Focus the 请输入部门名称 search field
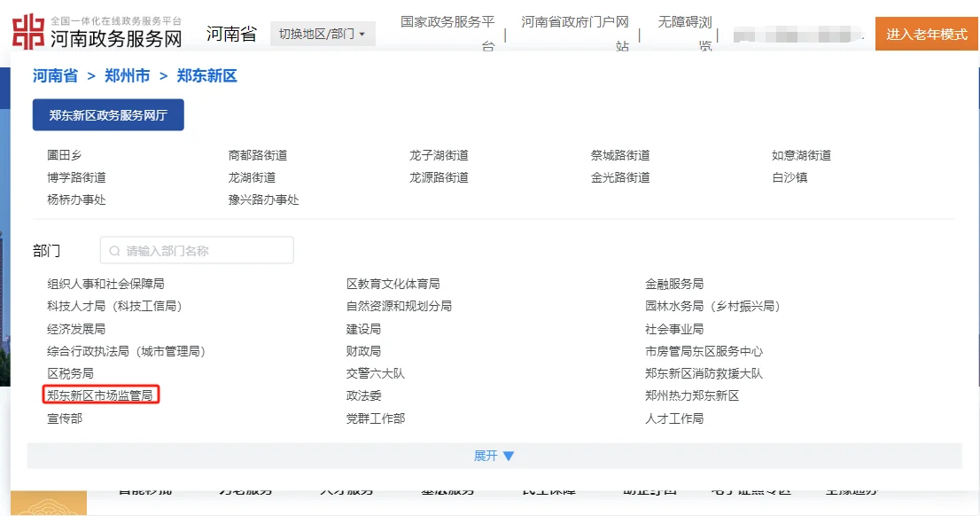 197,250
